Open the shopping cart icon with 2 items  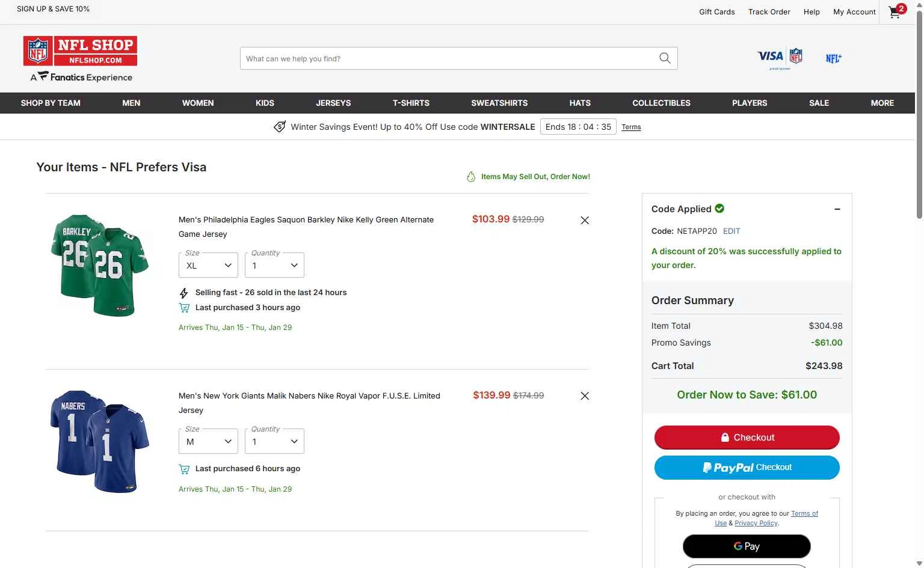pos(897,11)
